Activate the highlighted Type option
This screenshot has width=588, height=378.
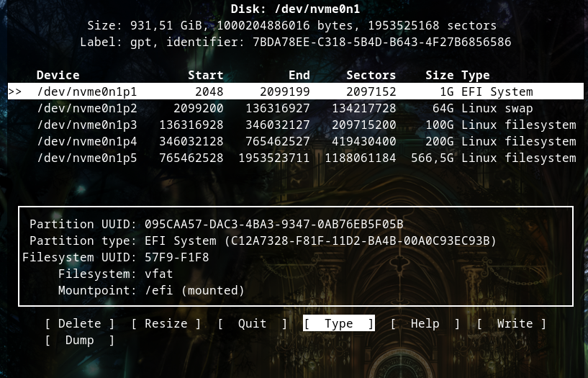point(338,324)
